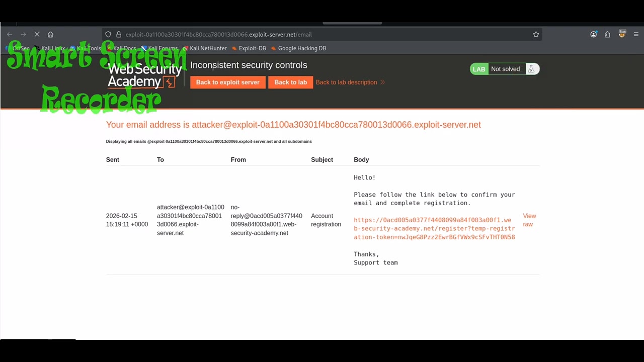
Task: Follow the Back to lab description link
Action: click(x=350, y=82)
